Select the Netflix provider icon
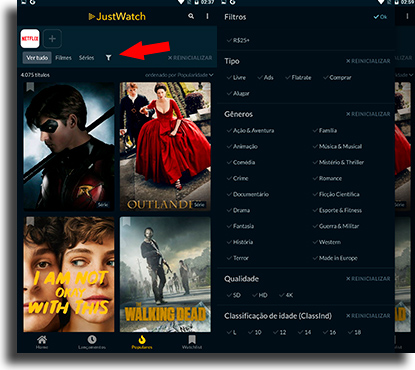The image size is (415, 370). coord(30,39)
